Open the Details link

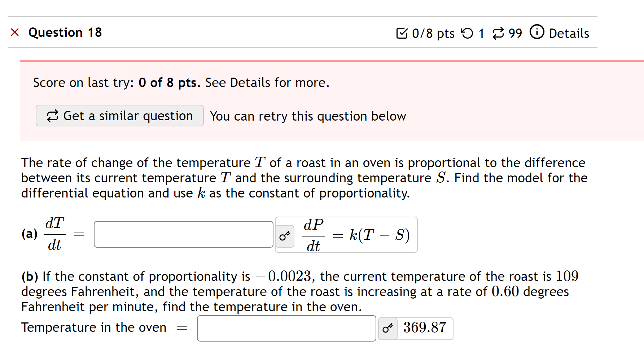coord(569,33)
